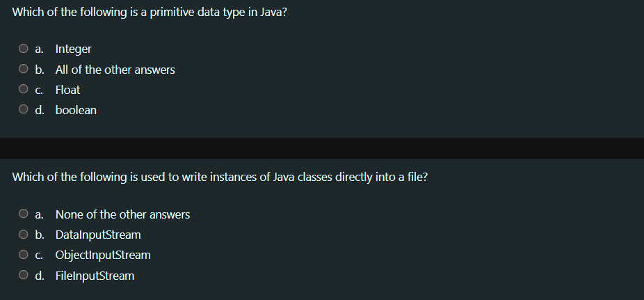
Task: Mark boolean as the answer
Action: [x=24, y=109]
